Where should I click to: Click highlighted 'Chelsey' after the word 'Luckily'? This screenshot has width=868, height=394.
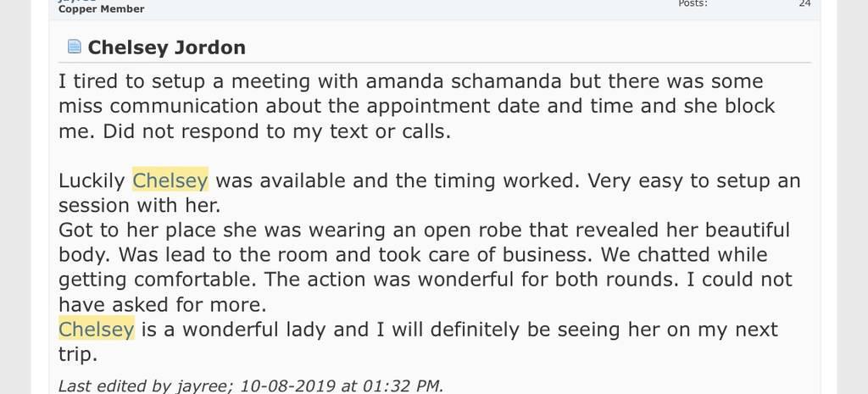[x=170, y=180]
